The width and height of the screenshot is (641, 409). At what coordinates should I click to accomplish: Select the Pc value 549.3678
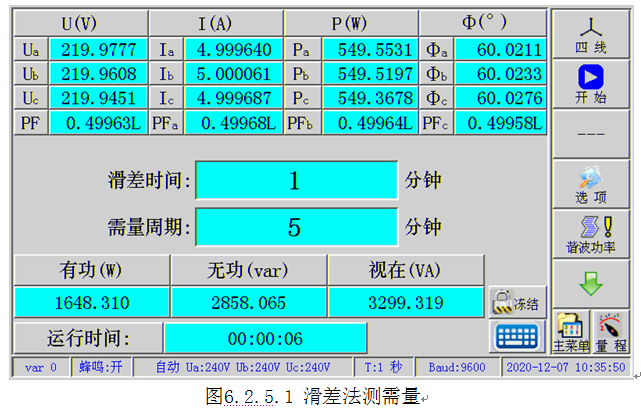[x=370, y=98]
